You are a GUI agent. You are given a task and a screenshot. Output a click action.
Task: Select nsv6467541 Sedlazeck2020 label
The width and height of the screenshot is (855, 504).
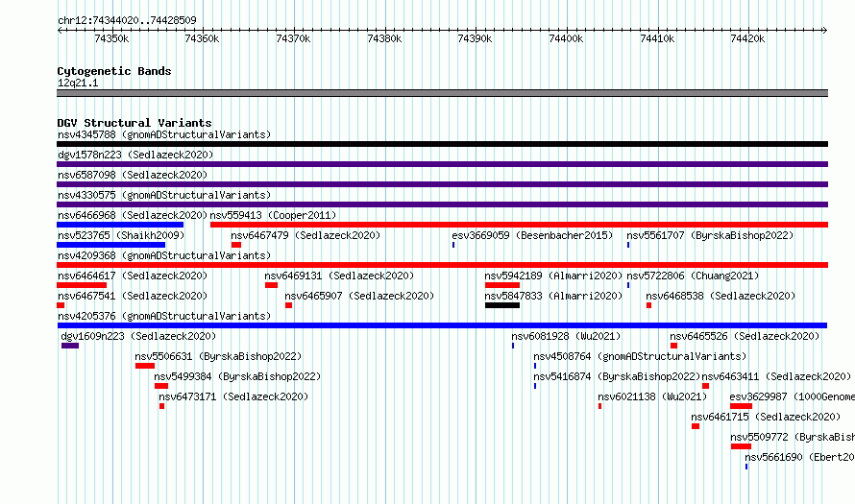(x=133, y=296)
